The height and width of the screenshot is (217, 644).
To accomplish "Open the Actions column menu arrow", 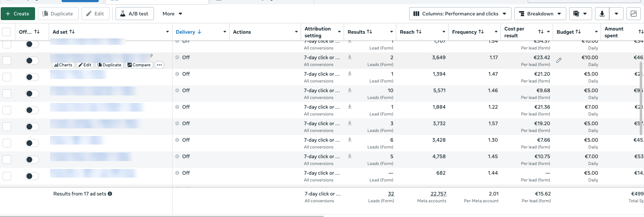I will (296, 32).
